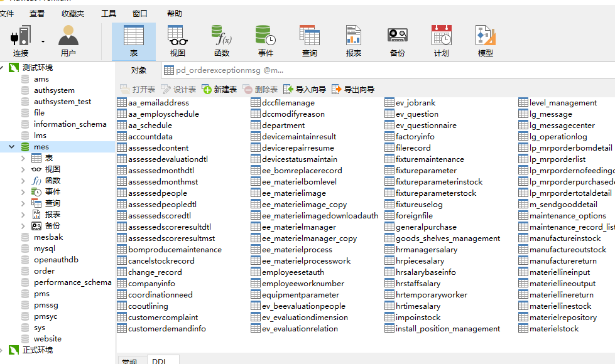Open the 收藏夹 menu
615x364 pixels.
pos(73,14)
